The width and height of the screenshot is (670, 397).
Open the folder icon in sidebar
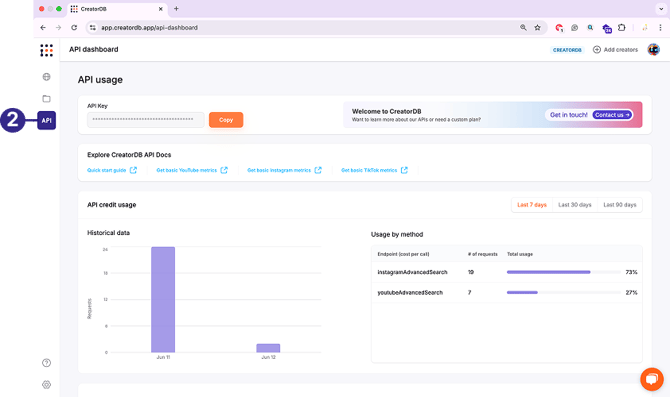pyautogui.click(x=47, y=99)
